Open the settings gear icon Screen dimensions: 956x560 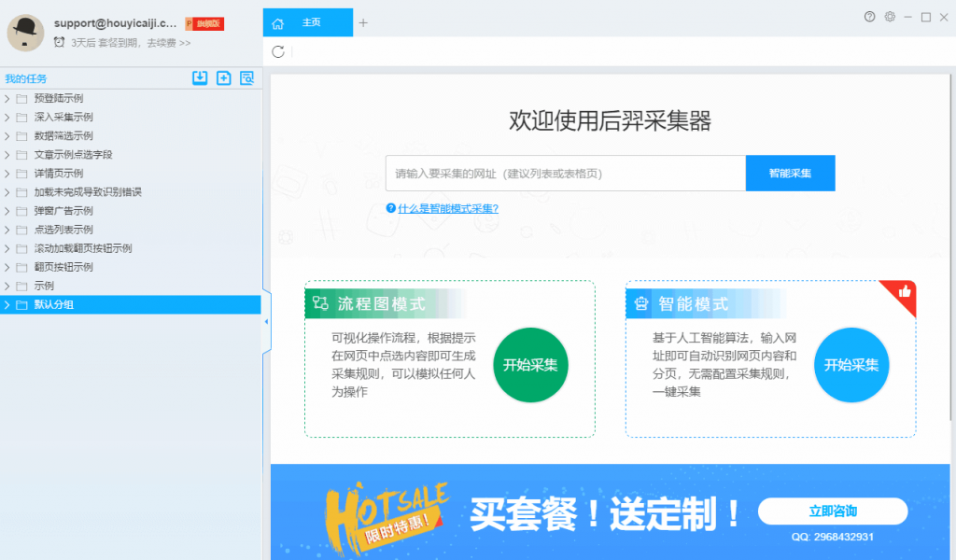(x=890, y=17)
